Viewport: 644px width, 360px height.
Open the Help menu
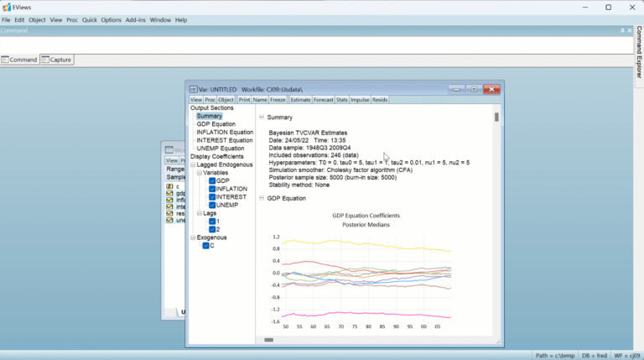pyautogui.click(x=181, y=20)
